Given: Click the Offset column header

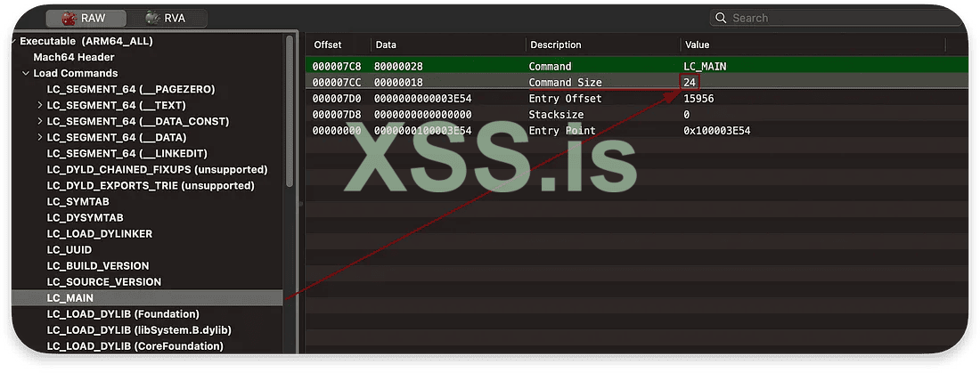Looking at the screenshot, I should click(x=328, y=45).
